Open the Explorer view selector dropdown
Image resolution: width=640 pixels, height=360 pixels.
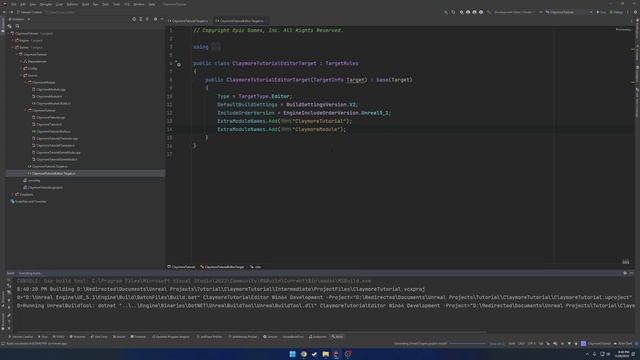pos(20,19)
